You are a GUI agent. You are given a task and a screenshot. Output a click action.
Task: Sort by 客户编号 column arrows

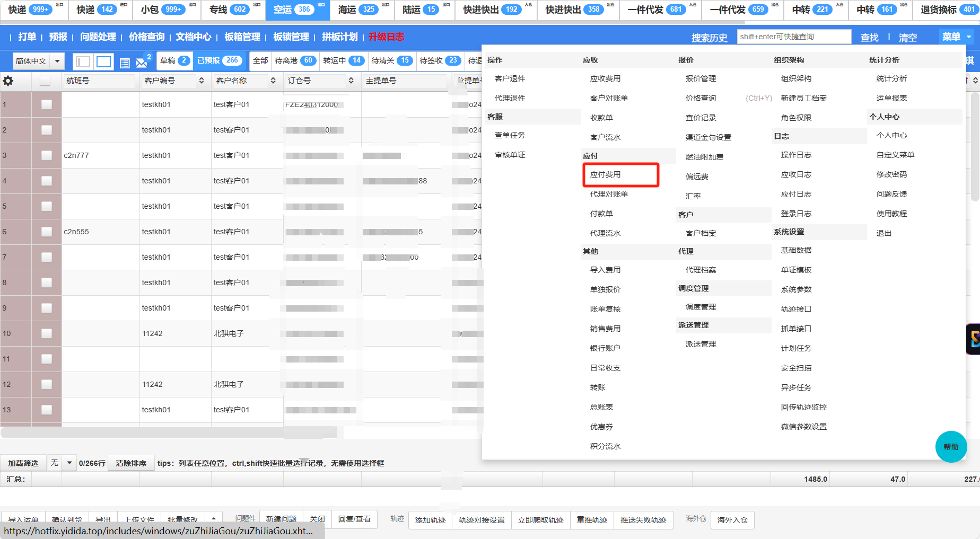(x=202, y=81)
